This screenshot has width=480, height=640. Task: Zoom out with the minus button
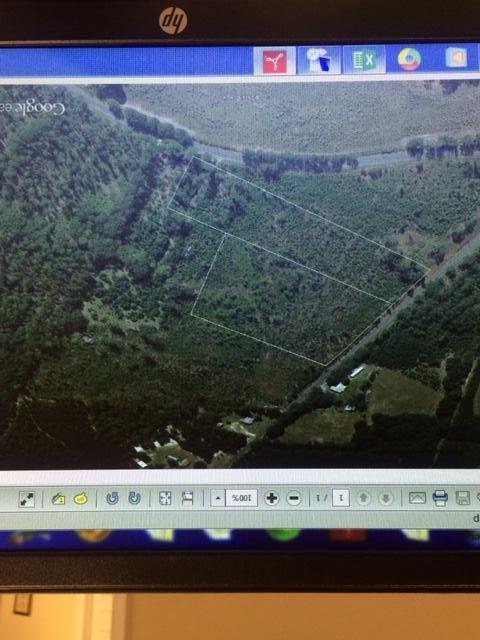point(294,498)
